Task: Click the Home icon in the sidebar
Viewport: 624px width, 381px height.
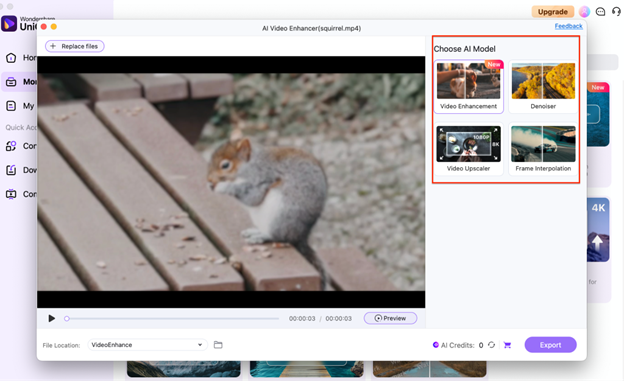Action: pyautogui.click(x=11, y=58)
